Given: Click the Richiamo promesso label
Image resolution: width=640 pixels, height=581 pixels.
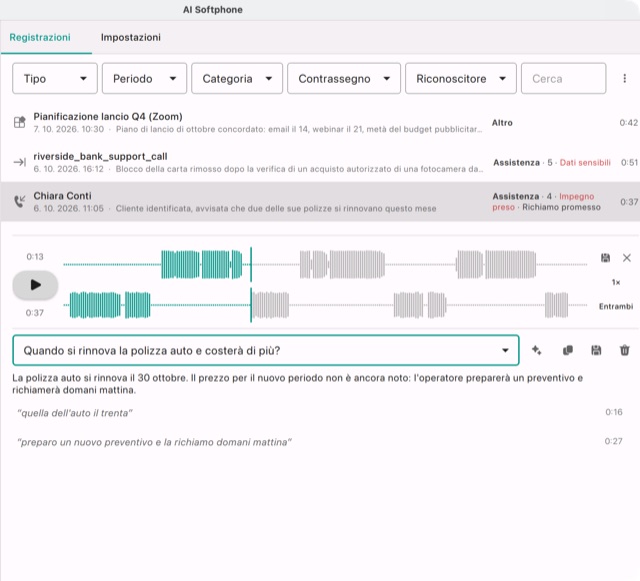Looking at the screenshot, I should pyautogui.click(x=561, y=207).
